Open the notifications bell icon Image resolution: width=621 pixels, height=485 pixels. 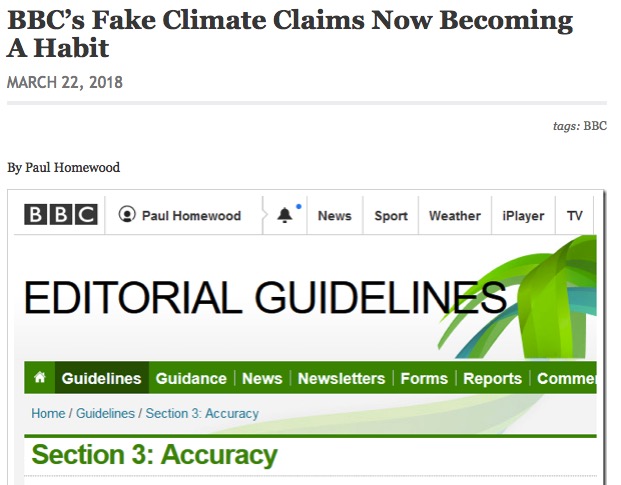click(285, 215)
